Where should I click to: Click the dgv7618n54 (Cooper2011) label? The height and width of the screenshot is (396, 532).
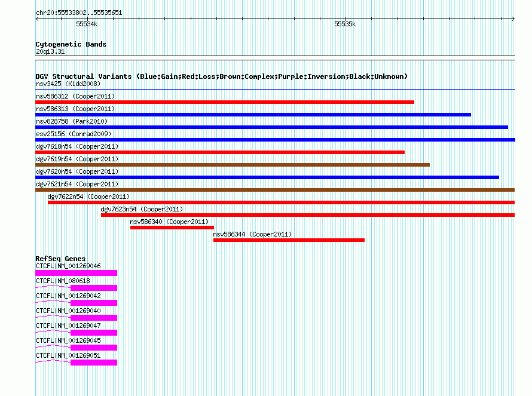pos(77,146)
